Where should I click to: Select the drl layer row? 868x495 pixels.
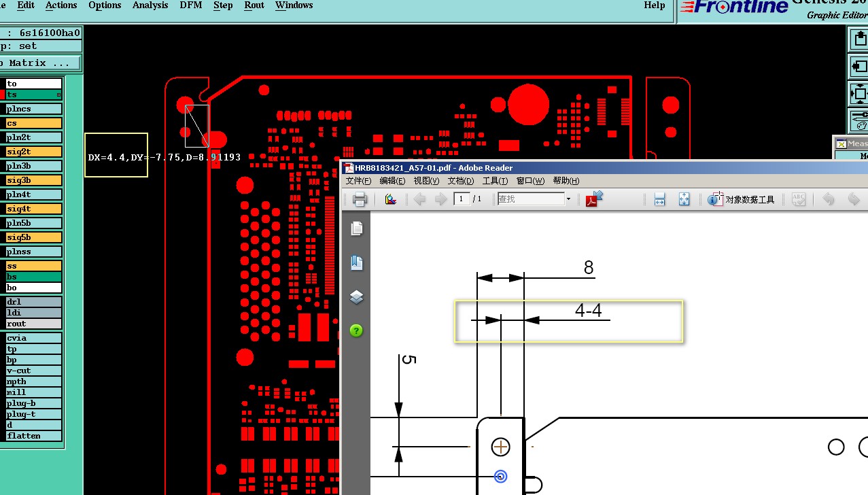click(x=33, y=302)
